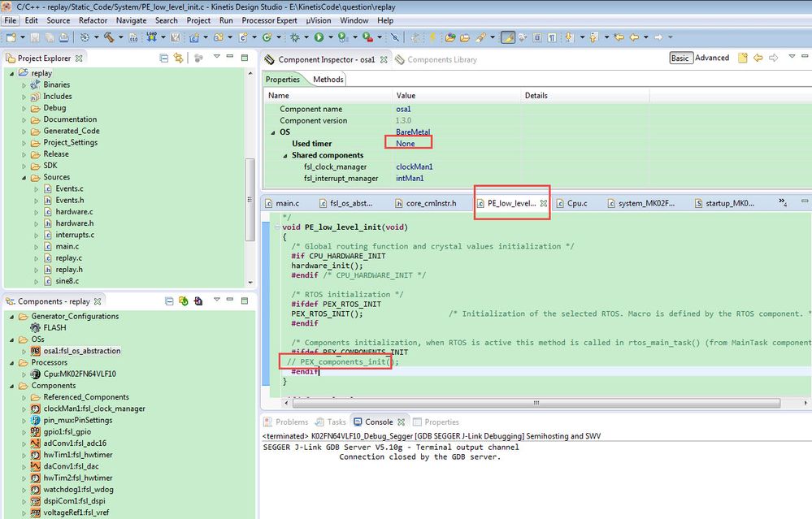Screen dimensions: 812x519
Task: Switch to the Methods tab
Action: pyautogui.click(x=328, y=79)
